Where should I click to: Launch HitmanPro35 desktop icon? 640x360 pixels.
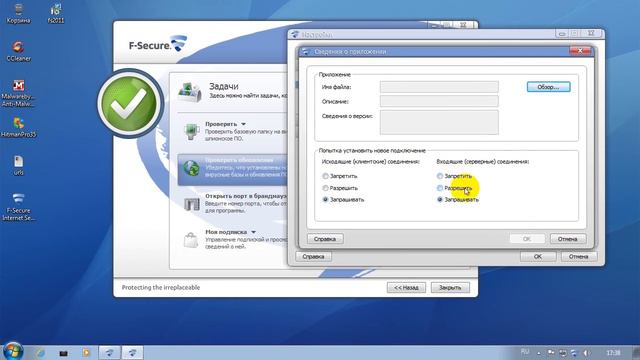tap(18, 127)
